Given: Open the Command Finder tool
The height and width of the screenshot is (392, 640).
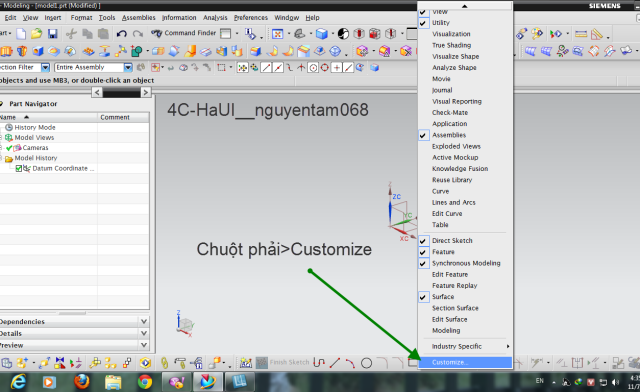Looking at the screenshot, I should pyautogui.click(x=184, y=33).
